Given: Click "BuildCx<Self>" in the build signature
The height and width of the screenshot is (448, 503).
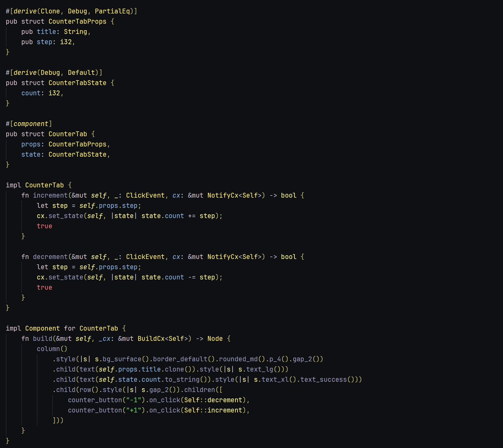Looking at the screenshot, I should 163,339.
